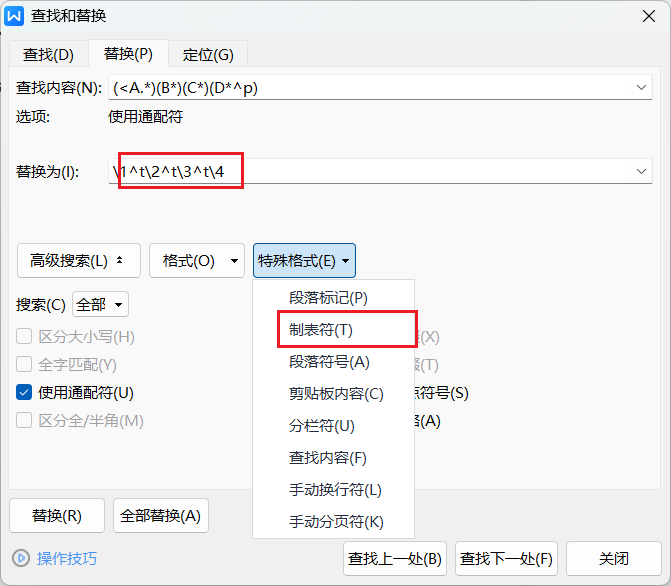The height and width of the screenshot is (586, 671).
Task: Open the 格式(O) dropdown button
Action: 196,261
